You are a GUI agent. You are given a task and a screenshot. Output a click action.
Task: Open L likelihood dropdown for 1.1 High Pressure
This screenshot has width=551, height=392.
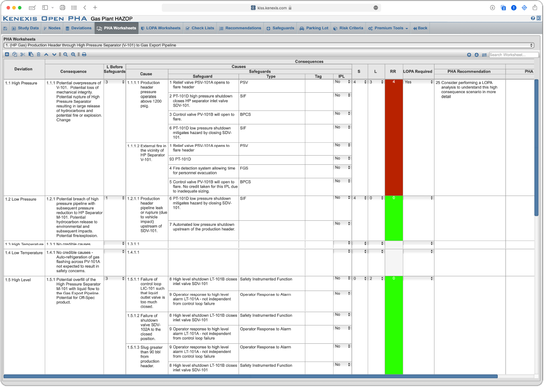click(x=376, y=82)
